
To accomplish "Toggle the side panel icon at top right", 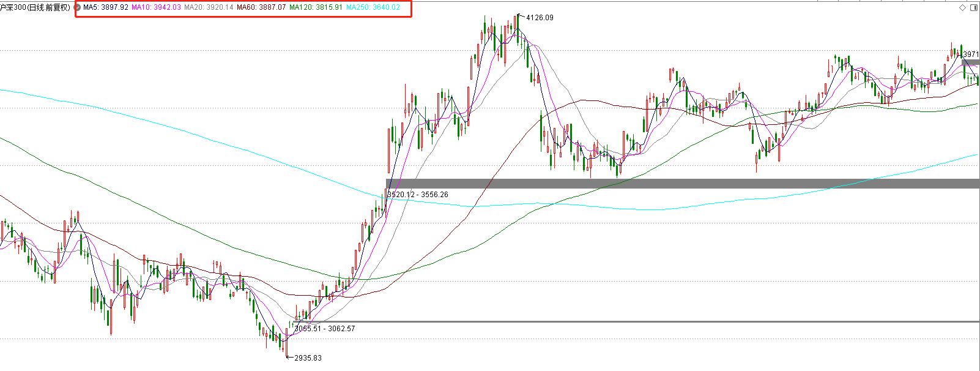I will [x=973, y=7].
